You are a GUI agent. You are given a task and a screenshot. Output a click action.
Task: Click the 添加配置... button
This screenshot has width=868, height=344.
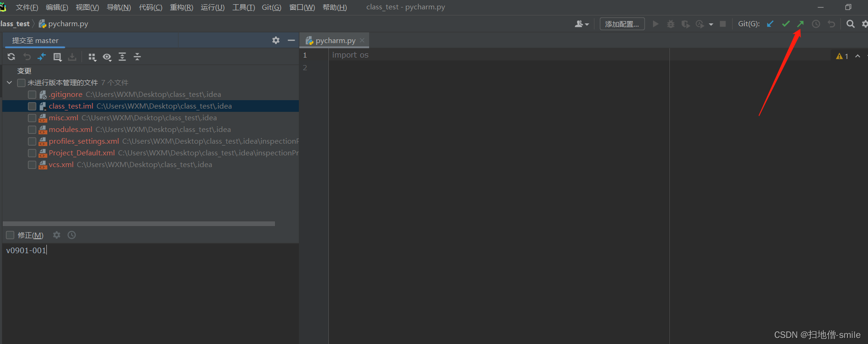(x=622, y=24)
